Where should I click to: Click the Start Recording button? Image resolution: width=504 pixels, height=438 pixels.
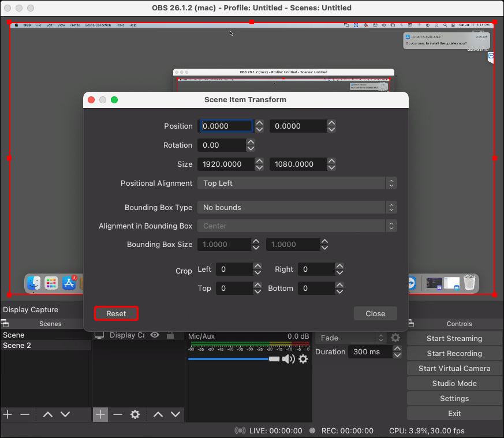[454, 353]
